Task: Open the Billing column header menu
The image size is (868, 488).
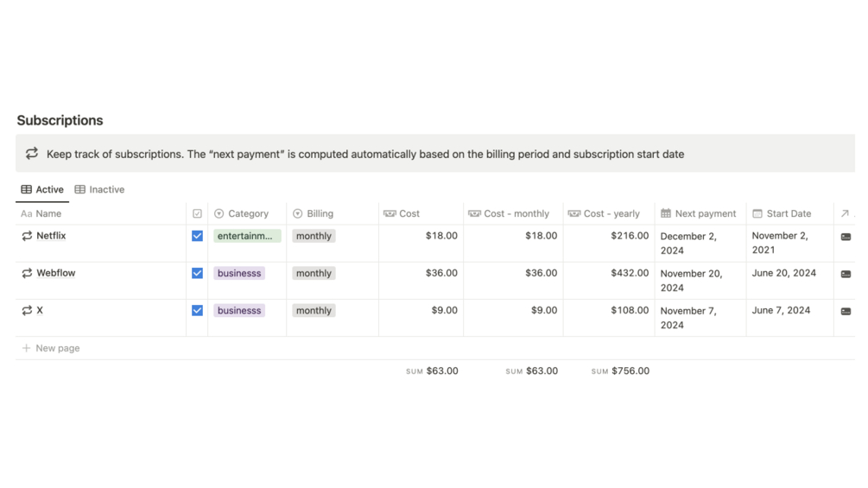Action: 333,213
